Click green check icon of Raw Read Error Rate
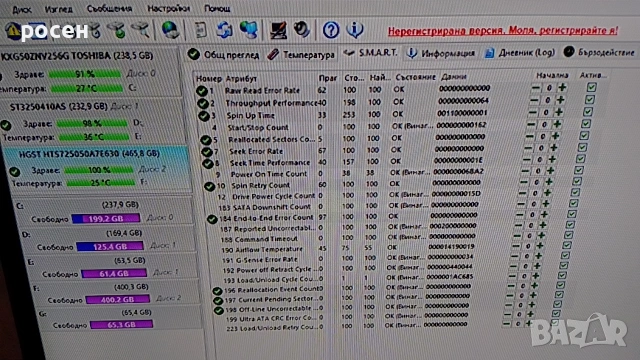The height and width of the screenshot is (360, 640). pos(202,91)
